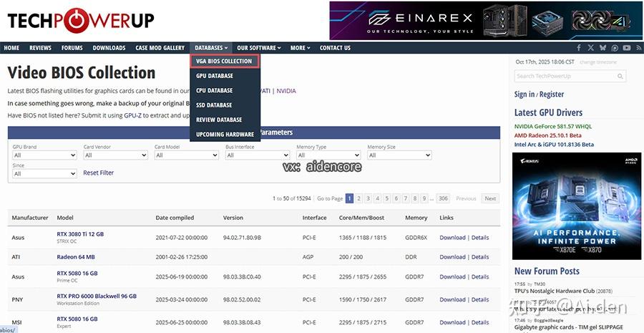Open the Bluesky butterfly icon
This screenshot has height=333, width=644.
point(602,48)
